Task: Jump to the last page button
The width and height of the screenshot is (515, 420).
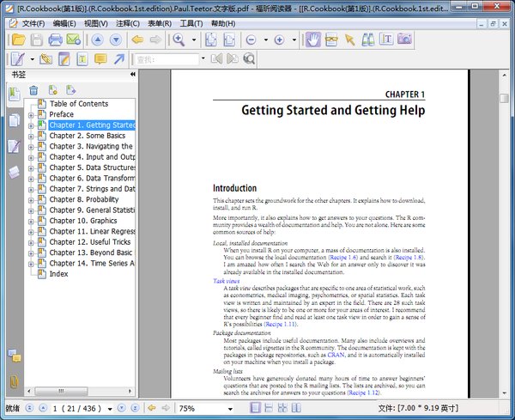Action: point(135,408)
